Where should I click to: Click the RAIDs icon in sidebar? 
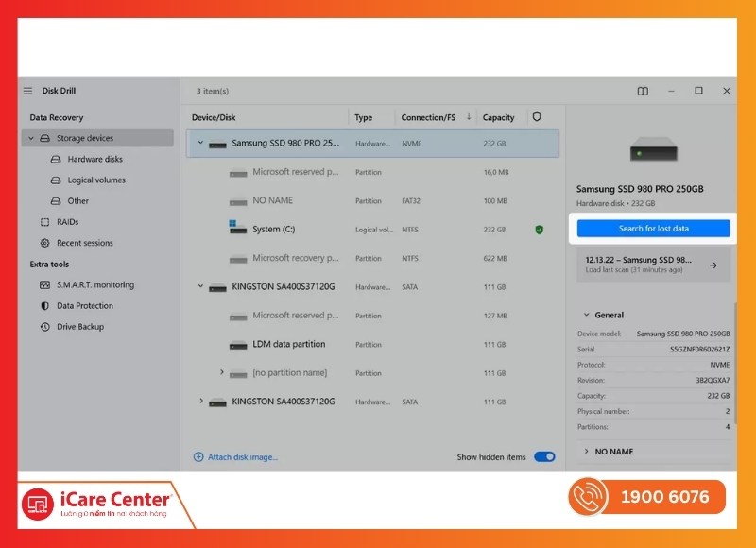(44, 222)
